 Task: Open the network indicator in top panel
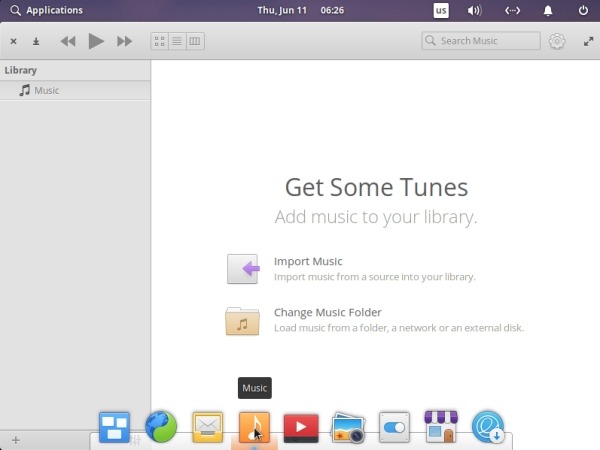(x=512, y=10)
